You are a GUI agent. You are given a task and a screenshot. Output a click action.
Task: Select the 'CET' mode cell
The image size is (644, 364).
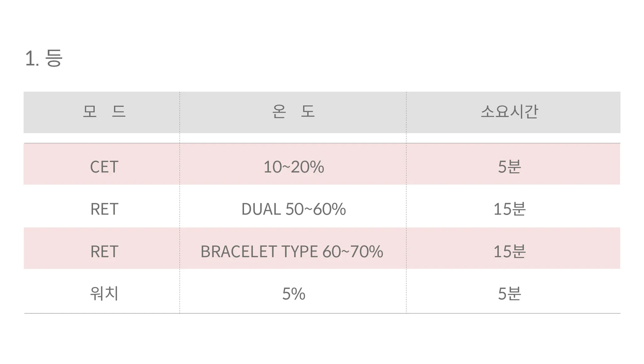[x=104, y=167]
